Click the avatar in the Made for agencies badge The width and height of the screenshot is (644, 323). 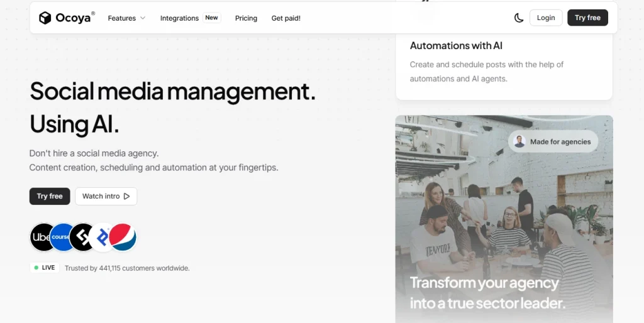coord(519,141)
